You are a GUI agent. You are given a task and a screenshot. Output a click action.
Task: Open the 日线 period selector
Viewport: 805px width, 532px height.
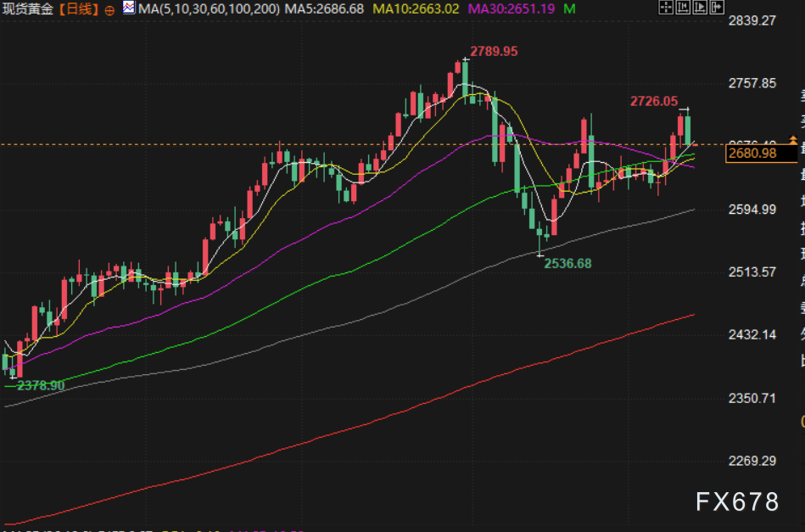tap(79, 9)
